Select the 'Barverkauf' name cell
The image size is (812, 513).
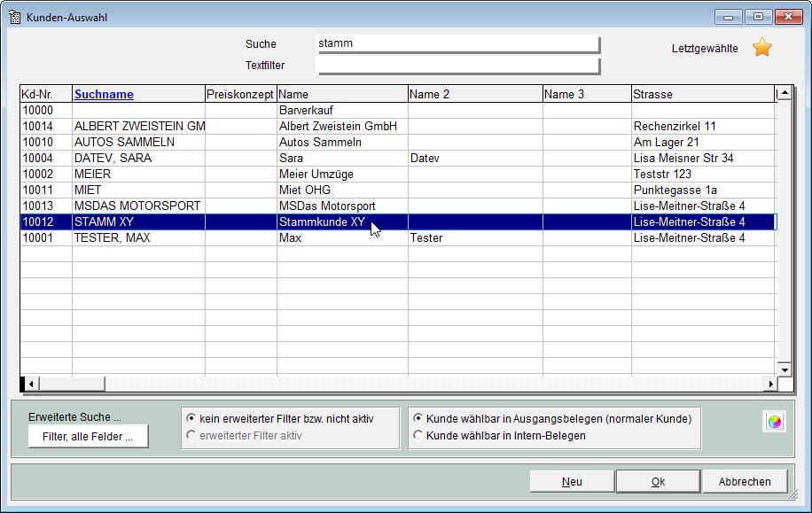(x=342, y=110)
